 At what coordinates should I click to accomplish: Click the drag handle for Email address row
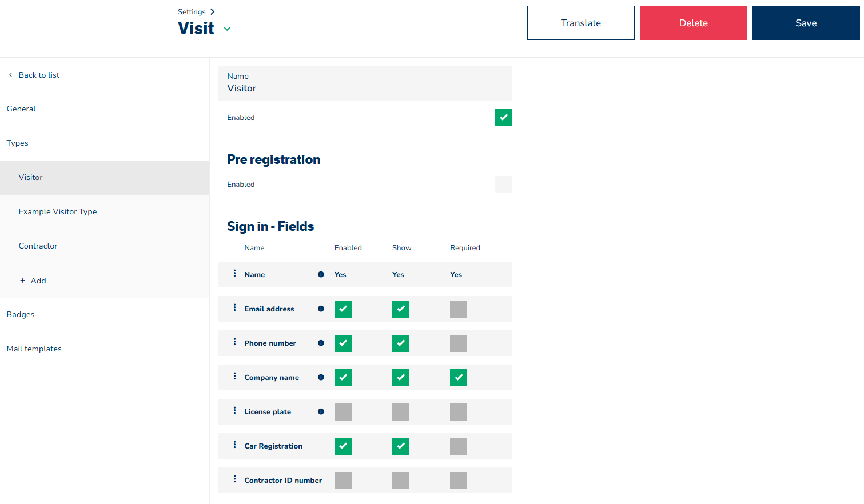pyautogui.click(x=234, y=308)
